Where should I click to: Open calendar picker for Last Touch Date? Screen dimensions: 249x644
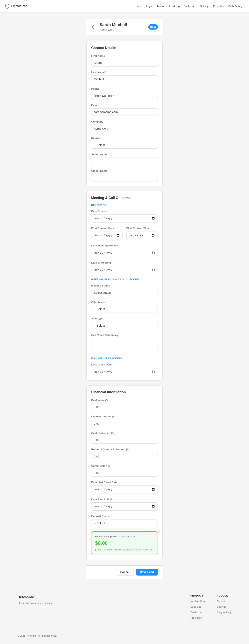[153, 372]
